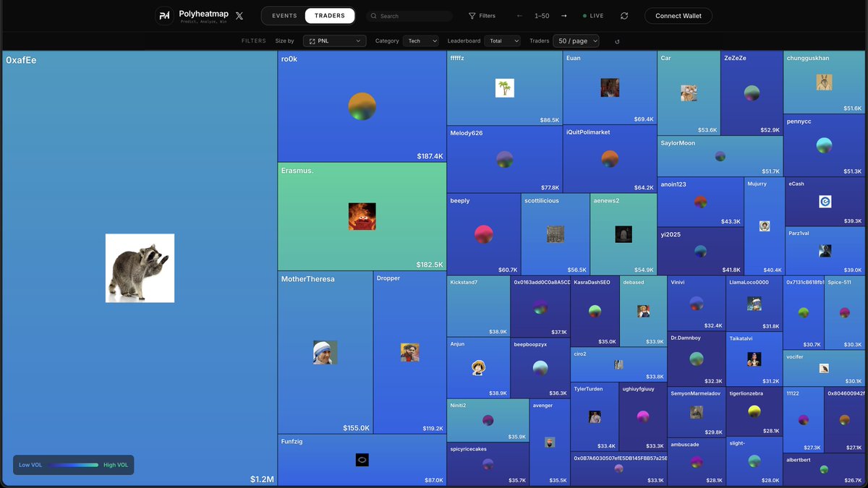868x488 pixels.
Task: Click Dropper profile avatar
Action: (x=409, y=352)
